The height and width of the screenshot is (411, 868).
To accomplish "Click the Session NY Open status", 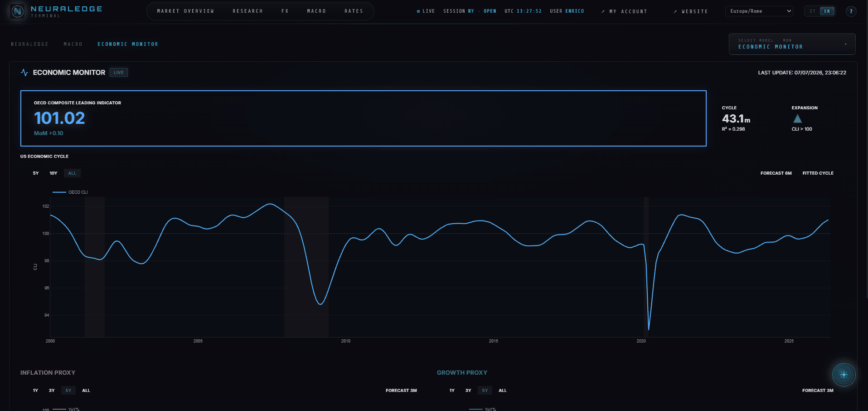I will [x=470, y=11].
